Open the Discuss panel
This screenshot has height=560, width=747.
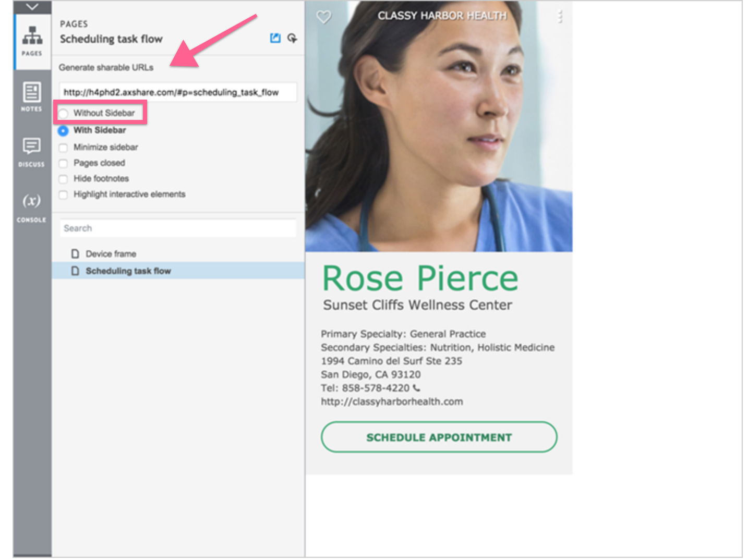31,151
